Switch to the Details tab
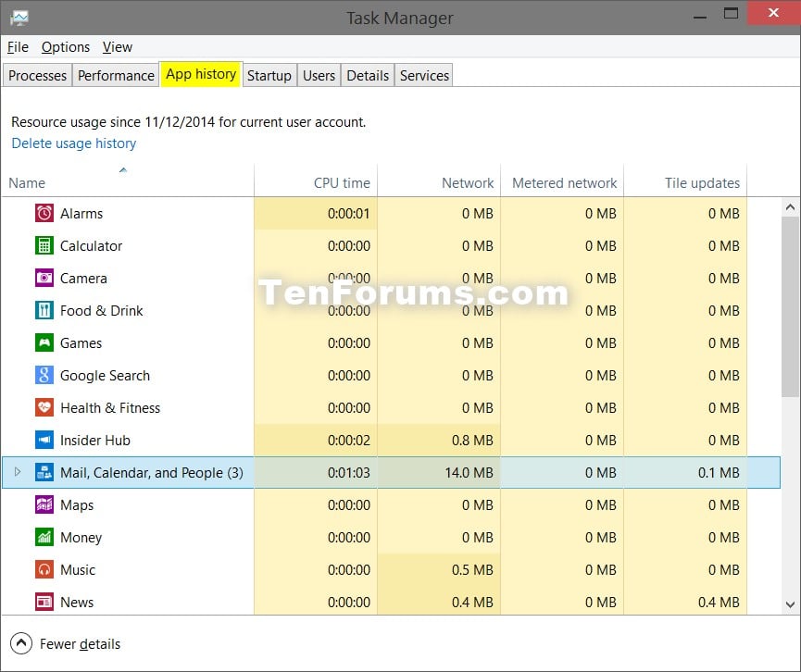This screenshot has width=801, height=672. coord(368,76)
